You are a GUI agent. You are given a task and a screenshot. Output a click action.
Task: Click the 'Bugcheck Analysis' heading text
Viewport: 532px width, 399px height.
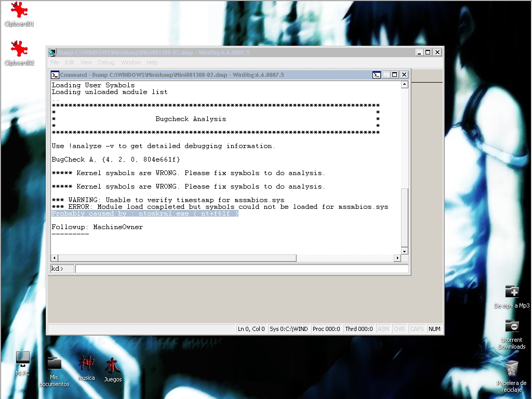click(x=191, y=119)
